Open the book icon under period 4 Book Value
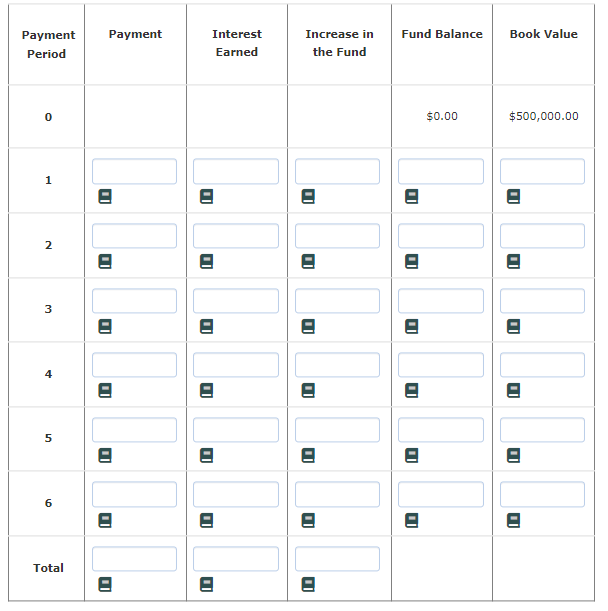This screenshot has width=608, height=611. tap(513, 390)
